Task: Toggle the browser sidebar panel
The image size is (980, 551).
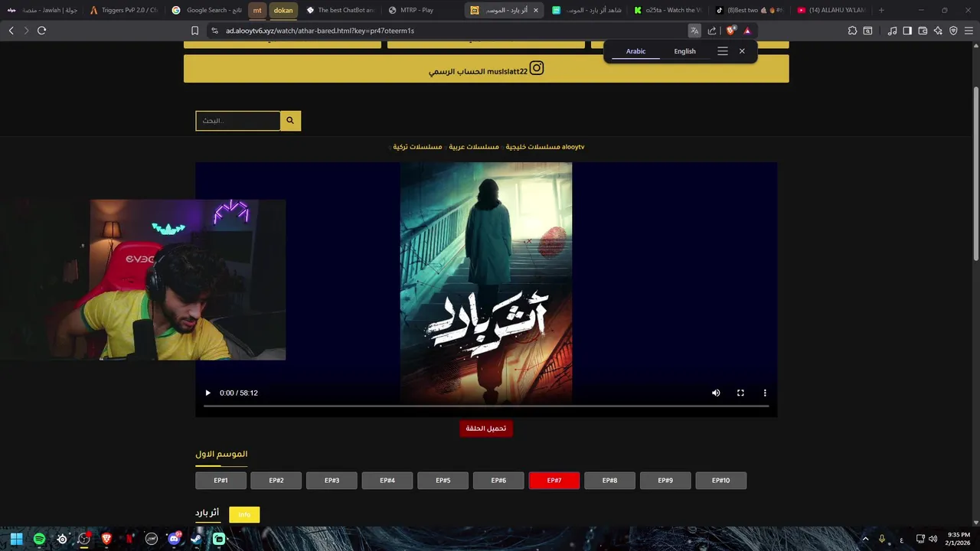Action: click(x=907, y=31)
